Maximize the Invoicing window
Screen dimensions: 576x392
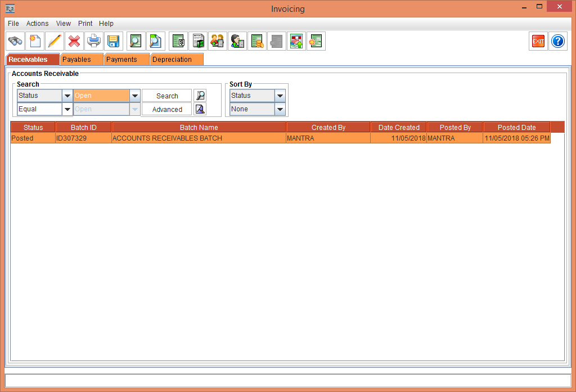click(539, 7)
